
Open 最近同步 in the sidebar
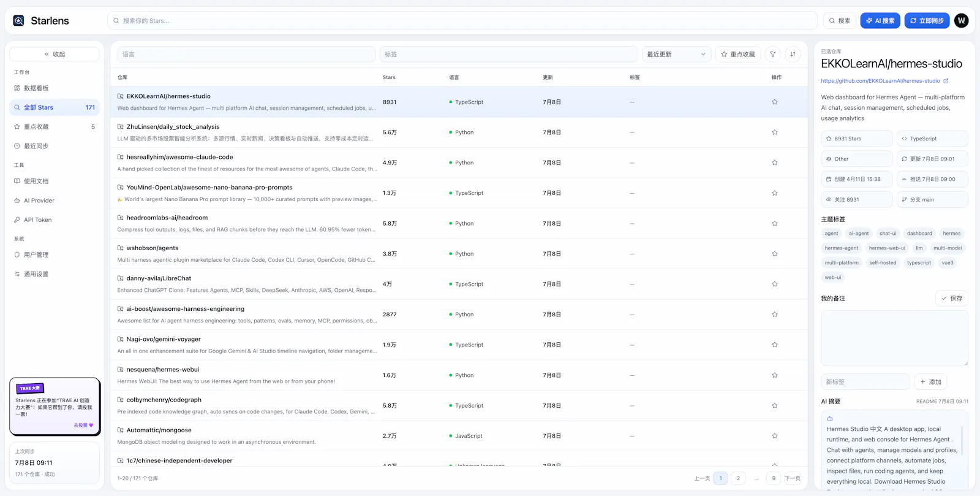point(55,146)
